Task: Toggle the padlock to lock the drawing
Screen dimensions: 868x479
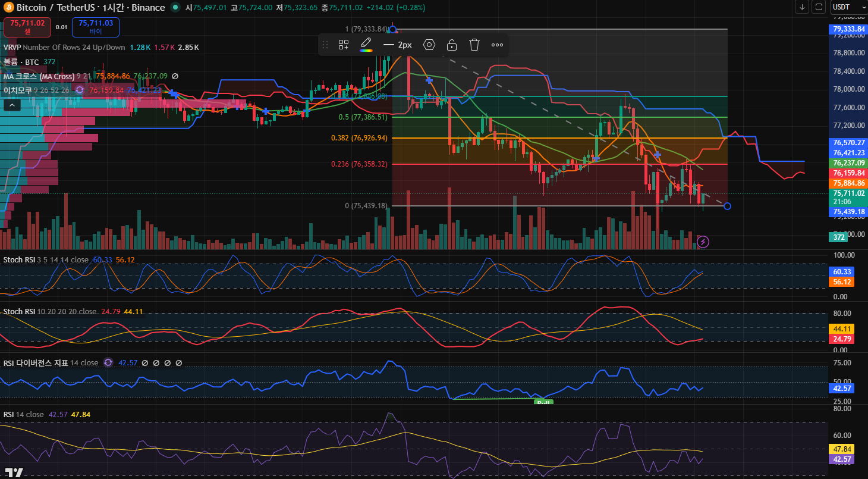Action: pyautogui.click(x=452, y=45)
